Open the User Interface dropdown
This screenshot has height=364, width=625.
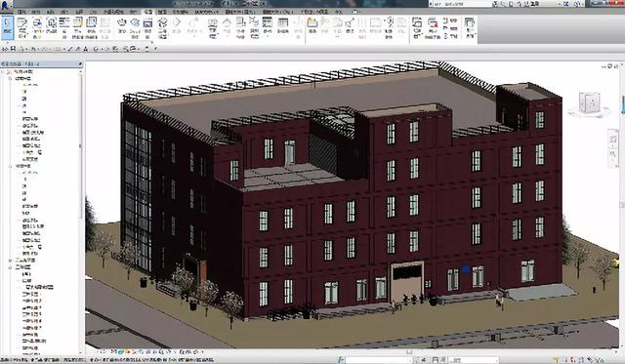point(470,27)
